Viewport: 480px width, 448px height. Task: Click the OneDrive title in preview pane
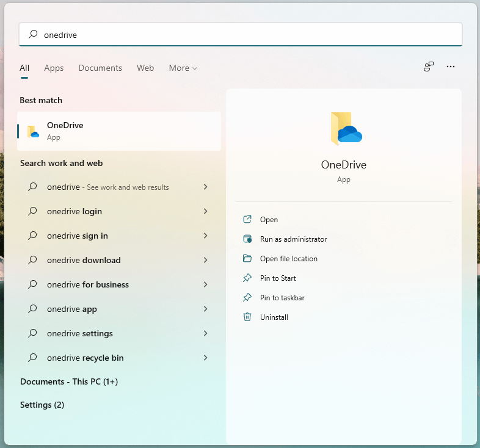tap(344, 165)
